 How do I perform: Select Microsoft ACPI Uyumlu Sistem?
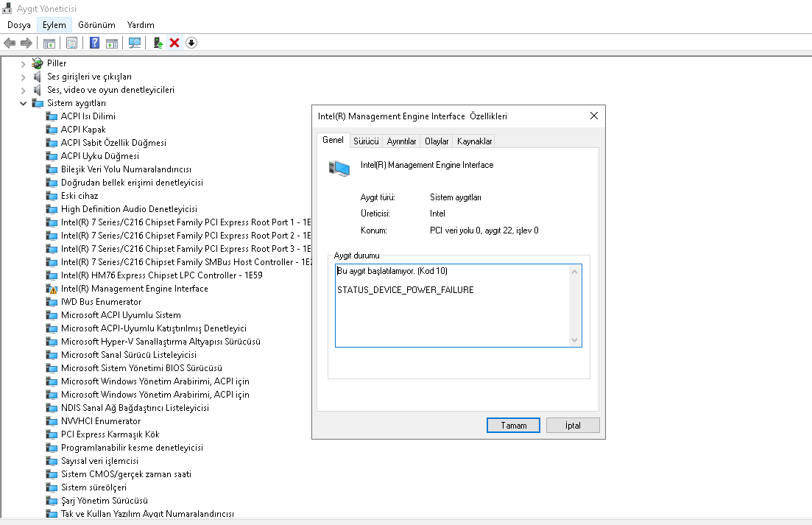pyautogui.click(x=121, y=315)
